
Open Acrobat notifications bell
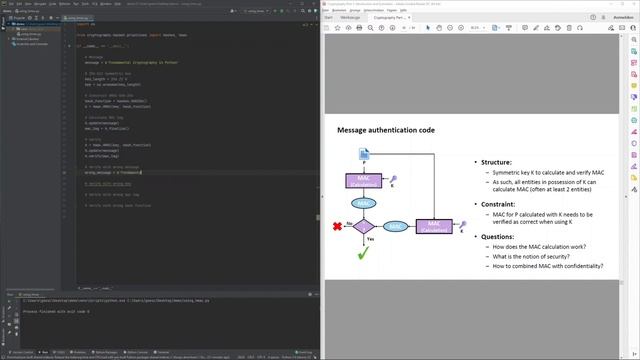click(603, 17)
